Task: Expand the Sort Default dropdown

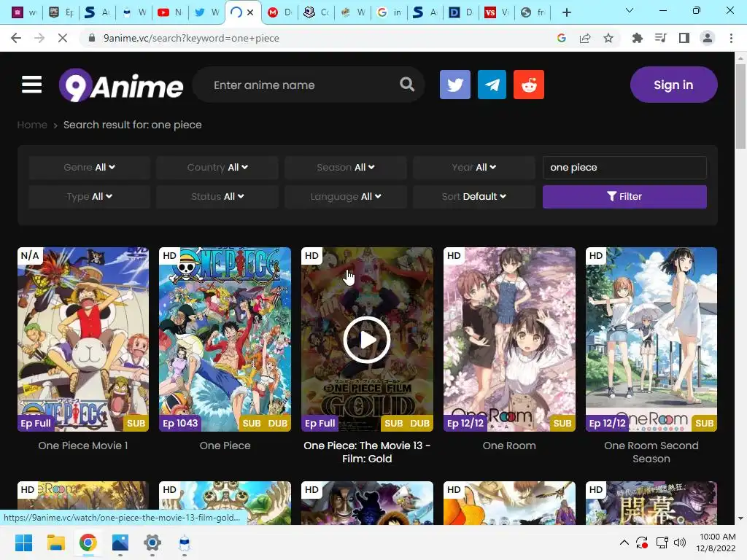Action: [x=474, y=197]
